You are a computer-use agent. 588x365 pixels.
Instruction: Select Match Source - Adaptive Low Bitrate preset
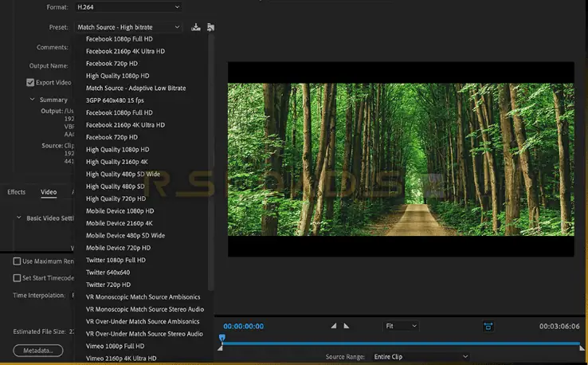(135, 88)
